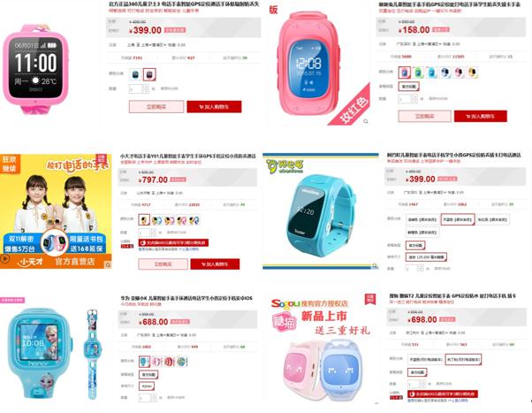Select the first color thumbnail for the ¥797 watch

tap(144, 219)
